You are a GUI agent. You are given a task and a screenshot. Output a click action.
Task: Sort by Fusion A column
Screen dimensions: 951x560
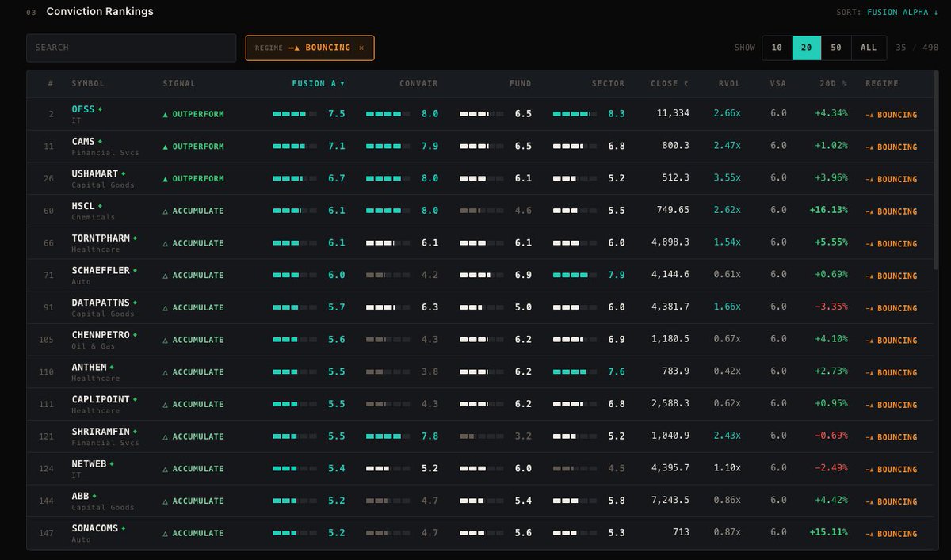click(319, 83)
